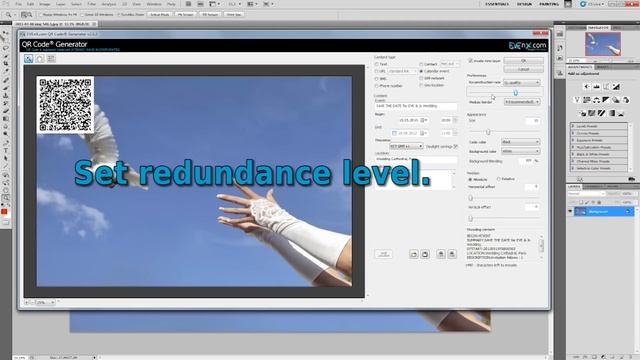The image size is (640, 360).
Task: Open the Edit menu
Action: tap(30, 4)
